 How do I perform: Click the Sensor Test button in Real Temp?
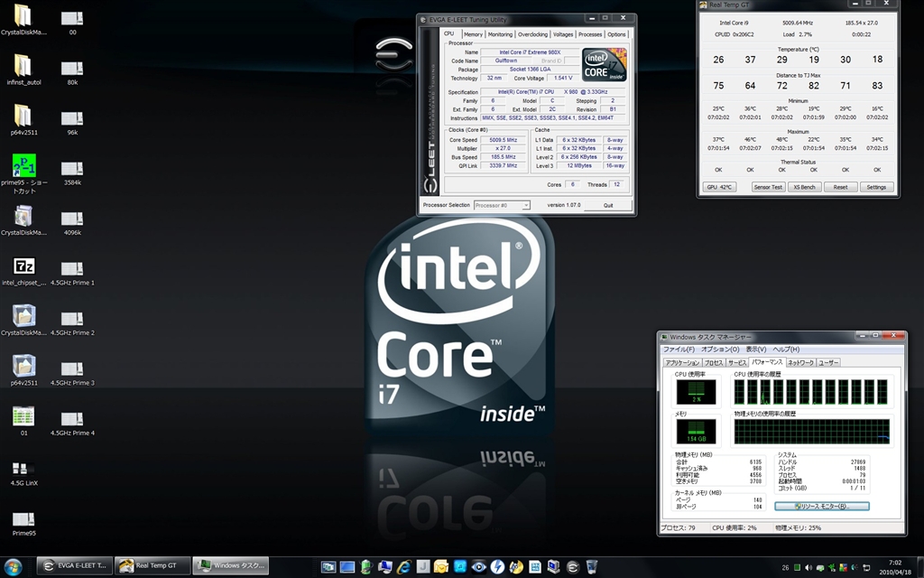[x=768, y=187]
